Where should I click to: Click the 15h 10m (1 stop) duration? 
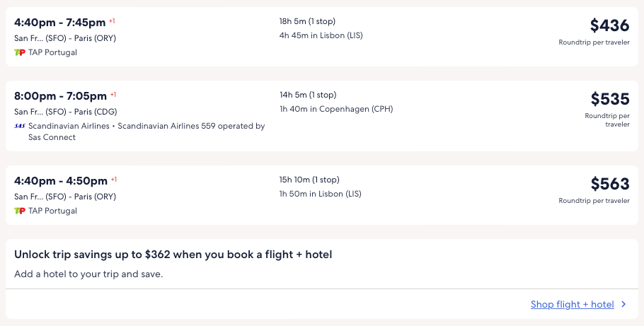[x=309, y=180]
